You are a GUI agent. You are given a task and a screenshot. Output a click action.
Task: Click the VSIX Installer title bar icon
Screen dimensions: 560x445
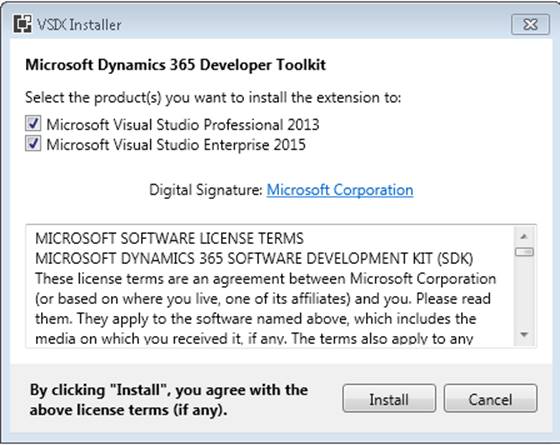22,24
